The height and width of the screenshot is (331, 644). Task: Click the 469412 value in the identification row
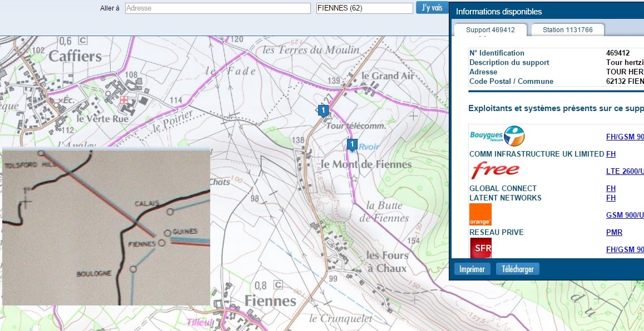[618, 53]
